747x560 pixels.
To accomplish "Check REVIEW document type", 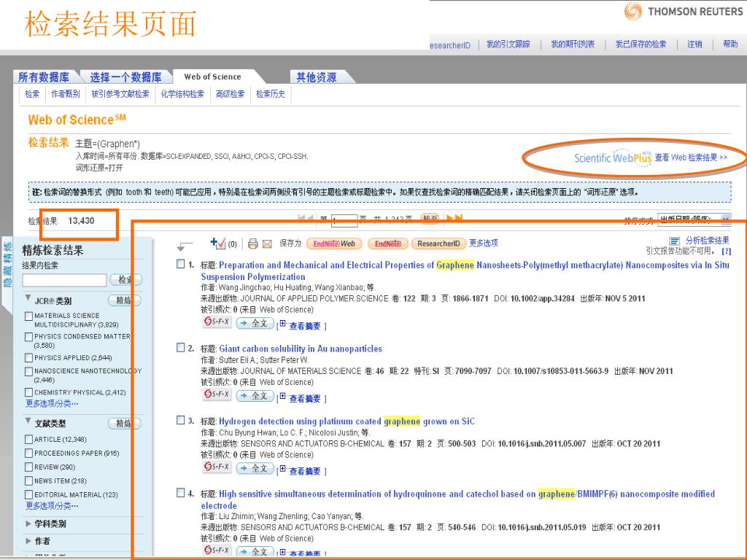I will pos(28,467).
